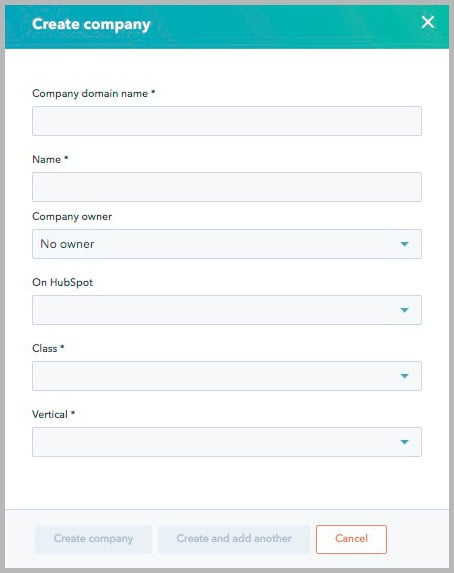Click Create and add another button
This screenshot has width=454, height=573.
click(x=234, y=539)
